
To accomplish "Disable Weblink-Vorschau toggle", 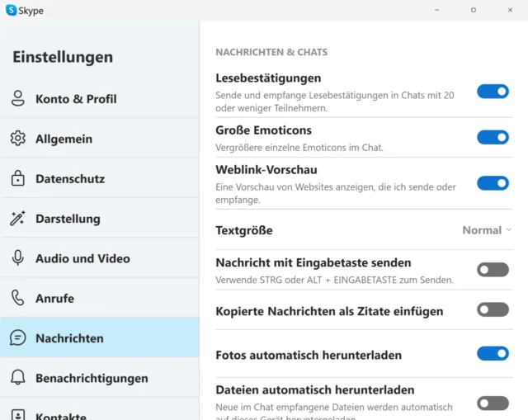I will click(493, 183).
